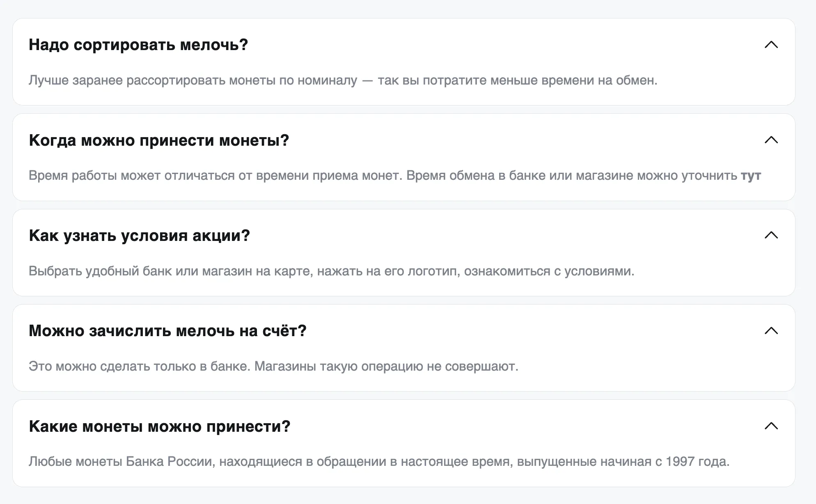Collapse chevron for "Можно зачислить мелочь на счёт?"
Screen dimensions: 816x504
click(771, 331)
